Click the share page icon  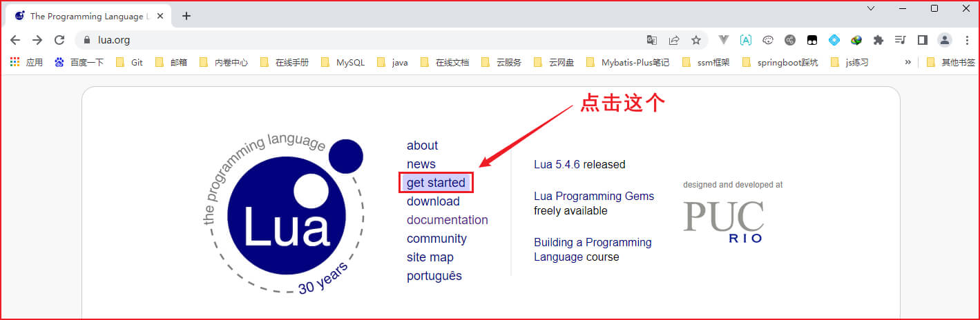pyautogui.click(x=674, y=40)
